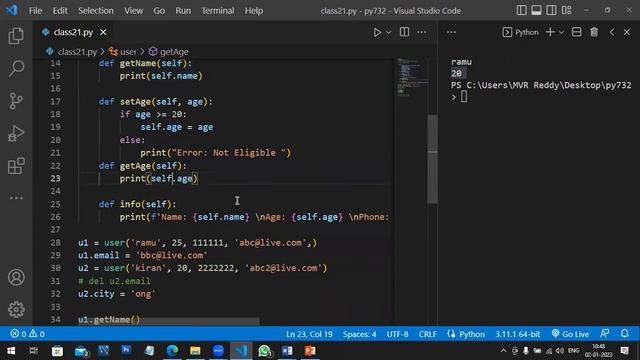Screen dimensions: 640x360
Task: Click the horizontal scrollbar at editor bottom
Action: (169, 322)
